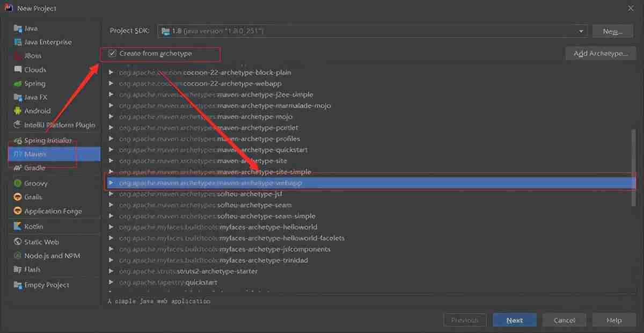Select the Java Enterprise icon in sidebar

pyautogui.click(x=18, y=42)
